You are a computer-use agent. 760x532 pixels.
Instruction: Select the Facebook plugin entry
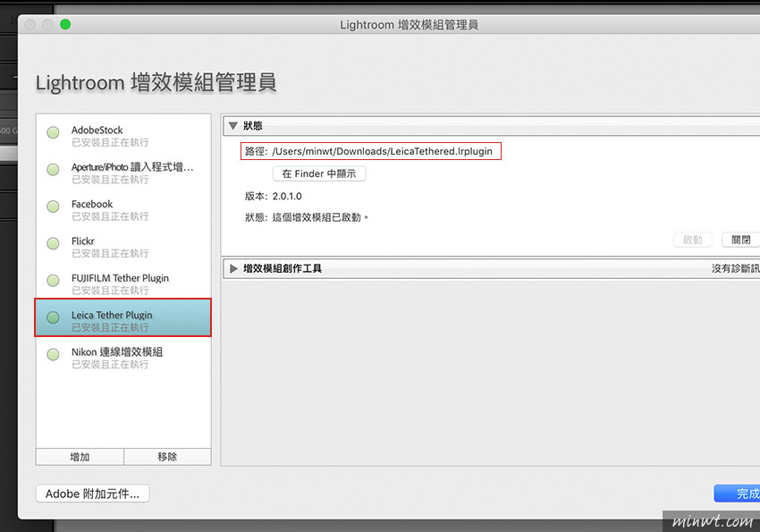[x=123, y=210]
